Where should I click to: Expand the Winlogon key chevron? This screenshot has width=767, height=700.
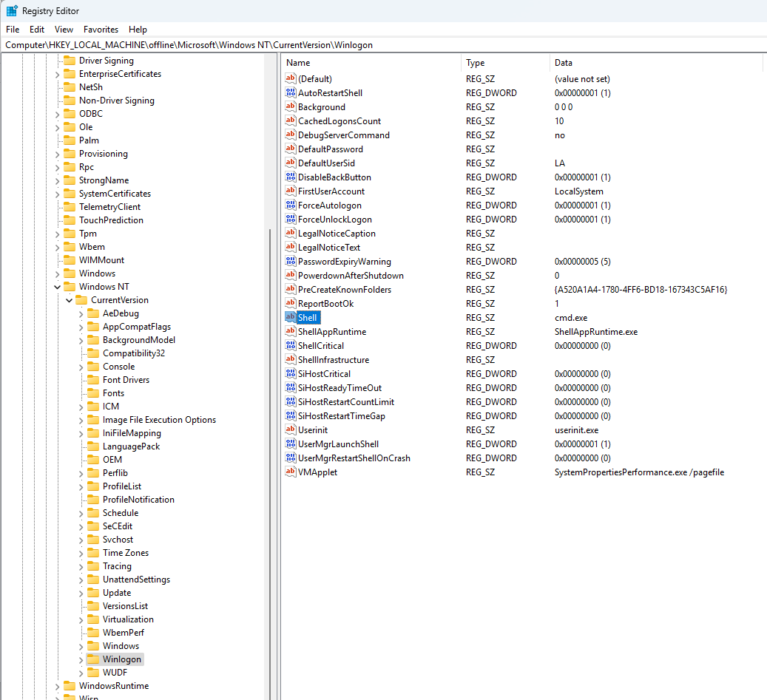[81, 660]
